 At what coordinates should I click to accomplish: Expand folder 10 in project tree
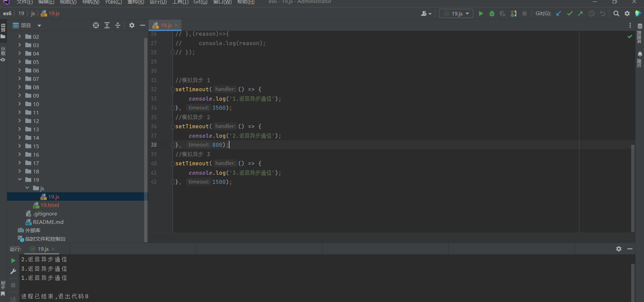[20, 104]
